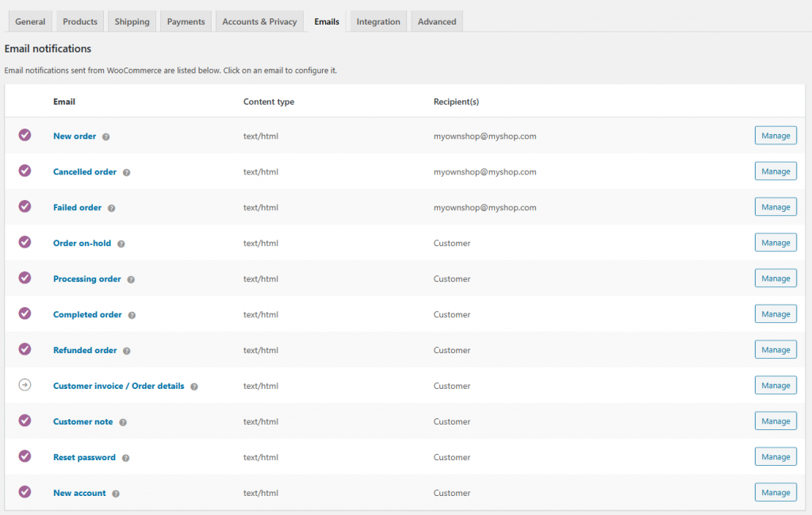The height and width of the screenshot is (515, 812).
Task: Click the Email notifications heading
Action: point(48,48)
